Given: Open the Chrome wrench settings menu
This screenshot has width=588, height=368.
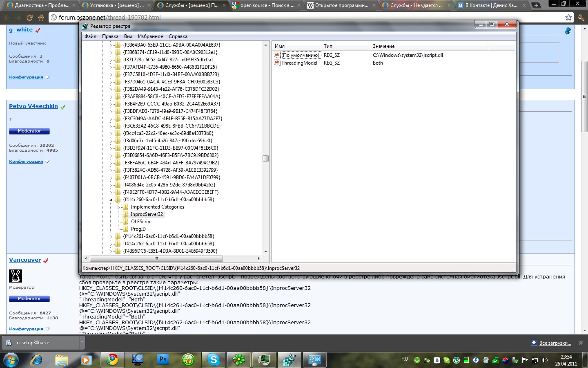Looking at the screenshot, I should click(x=581, y=18).
